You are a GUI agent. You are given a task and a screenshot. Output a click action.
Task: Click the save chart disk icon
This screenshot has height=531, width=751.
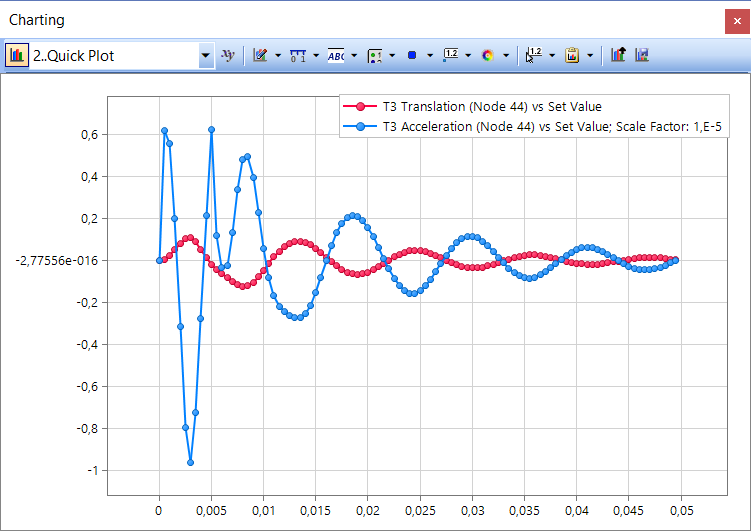click(642, 56)
